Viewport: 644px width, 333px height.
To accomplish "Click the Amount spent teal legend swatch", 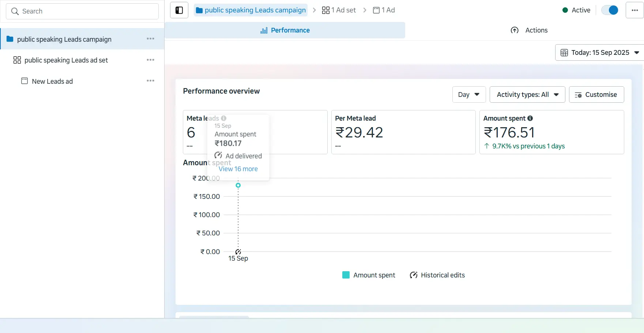I will [x=346, y=275].
